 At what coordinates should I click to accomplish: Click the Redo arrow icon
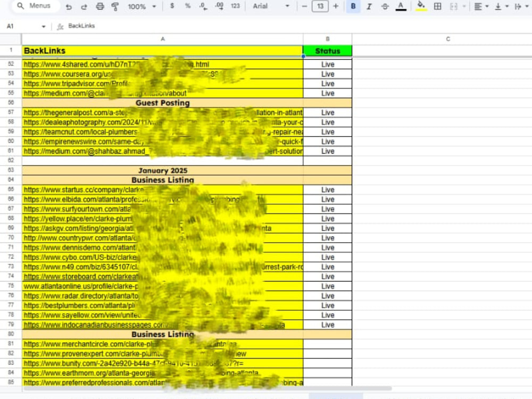pyautogui.click(x=84, y=6)
